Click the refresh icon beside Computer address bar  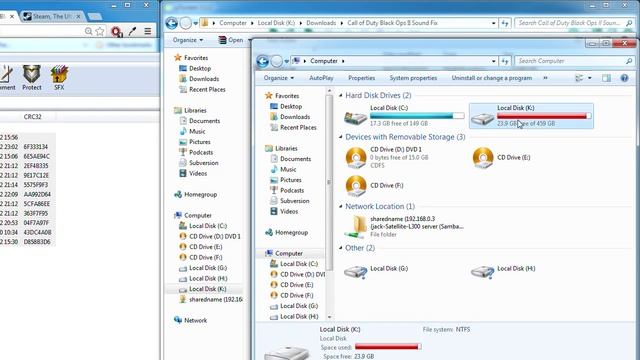coord(505,61)
